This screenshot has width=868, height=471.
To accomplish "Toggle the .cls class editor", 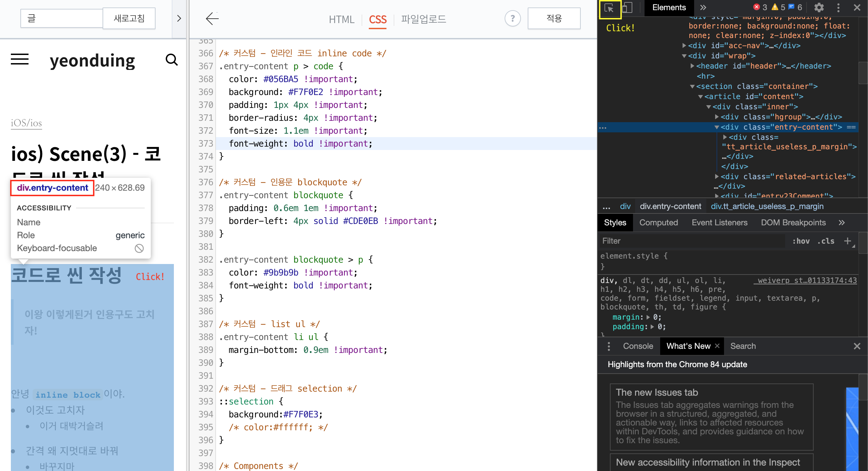I will (x=825, y=241).
